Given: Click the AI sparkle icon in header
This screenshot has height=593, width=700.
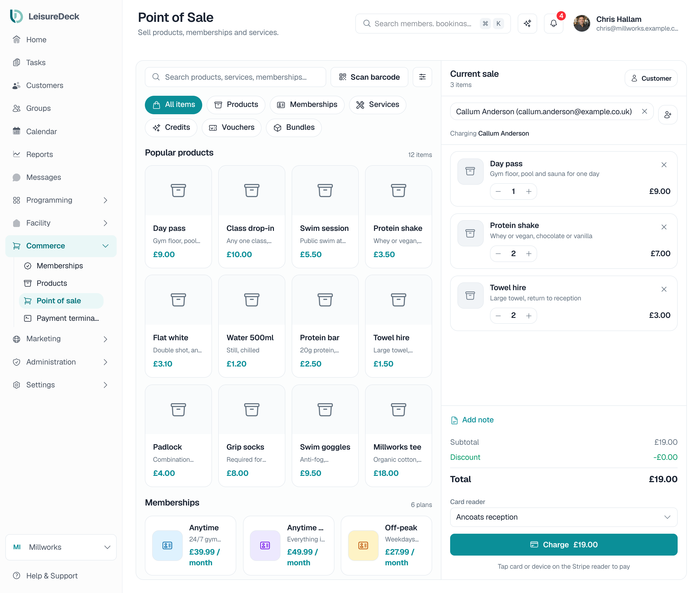Looking at the screenshot, I should [527, 24].
